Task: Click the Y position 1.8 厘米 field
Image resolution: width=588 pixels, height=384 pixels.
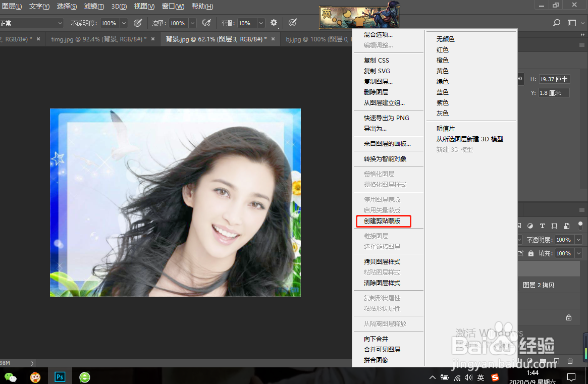Action: click(554, 93)
